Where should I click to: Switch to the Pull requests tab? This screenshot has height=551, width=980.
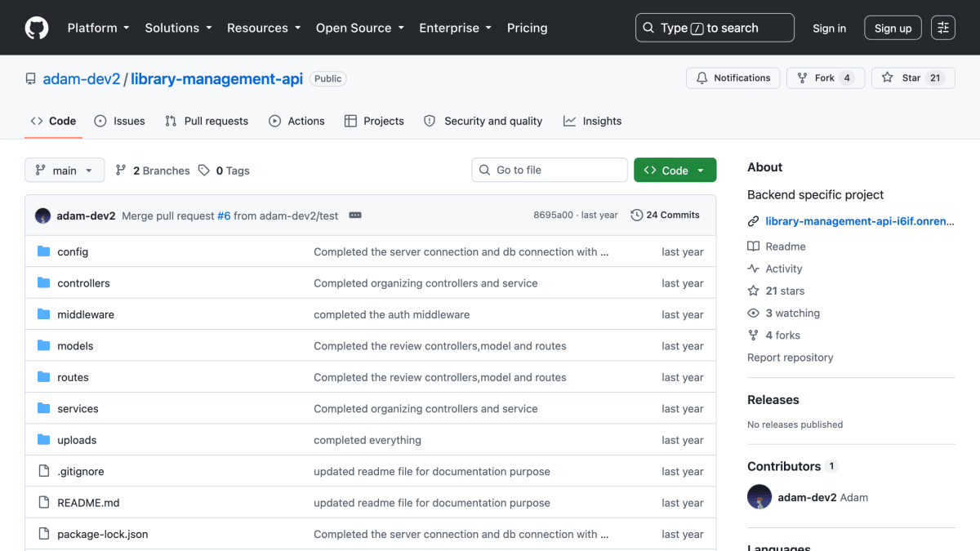pos(207,121)
